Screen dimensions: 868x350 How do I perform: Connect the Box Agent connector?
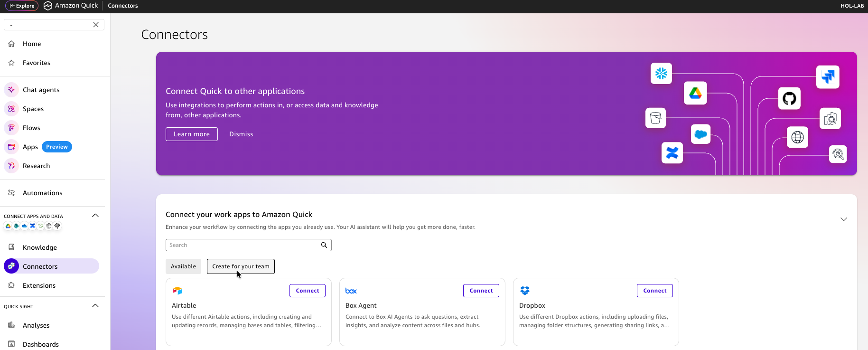point(481,291)
